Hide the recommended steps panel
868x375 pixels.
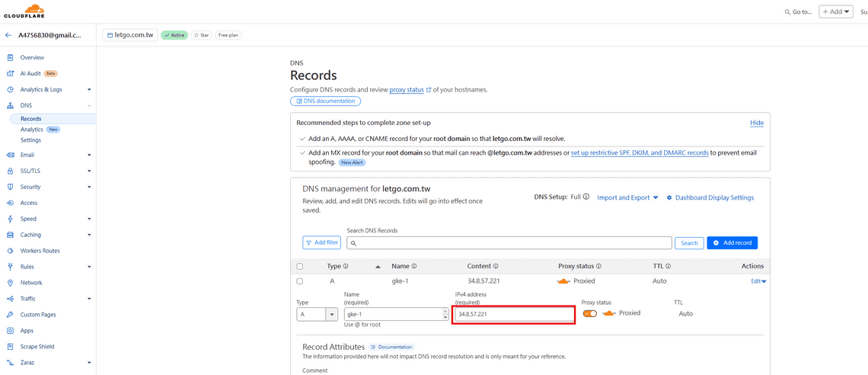757,123
